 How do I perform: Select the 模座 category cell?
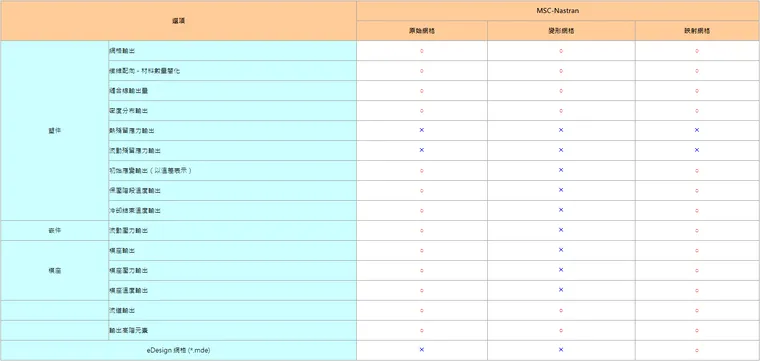pyautogui.click(x=54, y=271)
